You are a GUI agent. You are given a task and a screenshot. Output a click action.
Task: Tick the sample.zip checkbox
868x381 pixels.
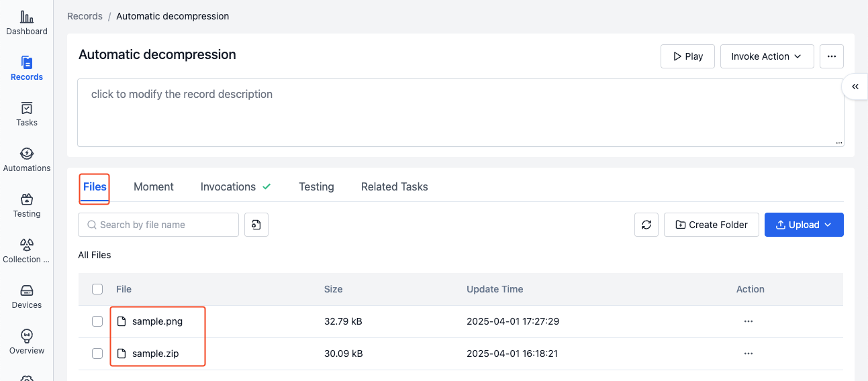[x=97, y=353]
